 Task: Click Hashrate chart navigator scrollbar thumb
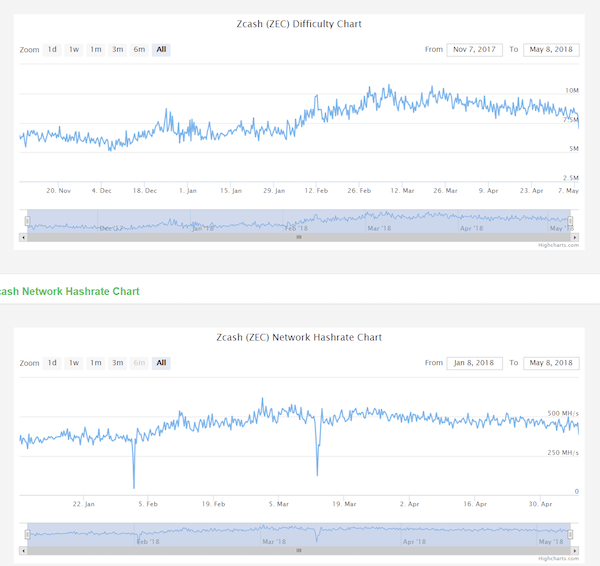click(299, 551)
